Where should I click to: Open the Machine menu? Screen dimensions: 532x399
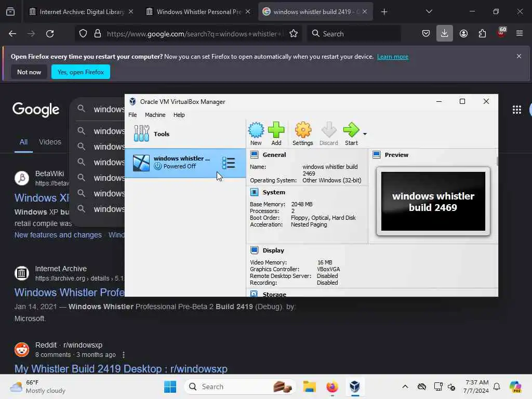pos(155,115)
